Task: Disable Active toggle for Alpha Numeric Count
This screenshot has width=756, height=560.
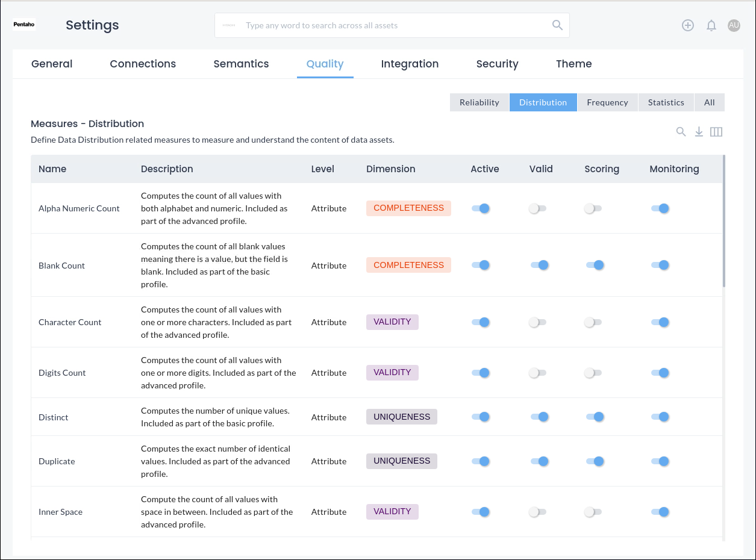Action: [481, 208]
